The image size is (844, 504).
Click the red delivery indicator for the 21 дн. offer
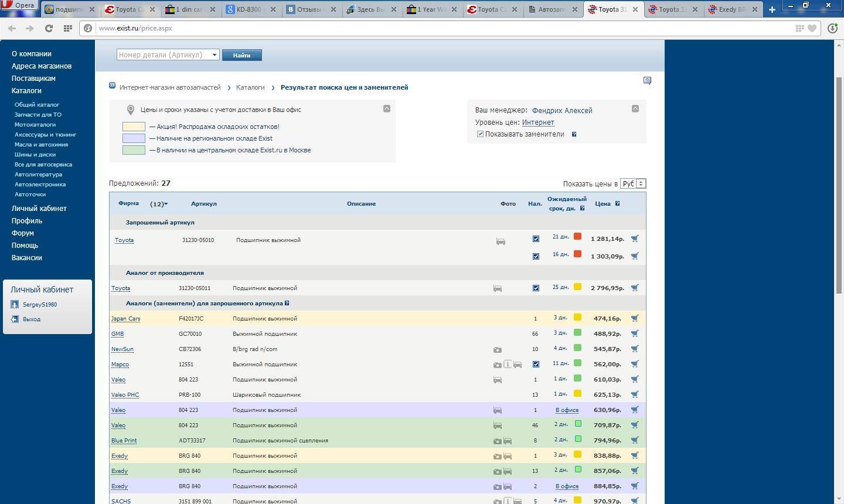(577, 237)
